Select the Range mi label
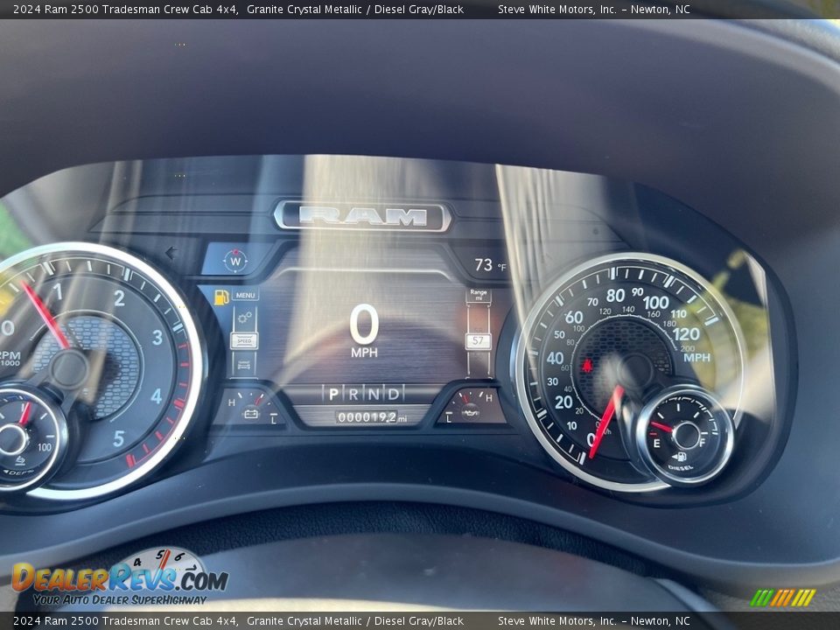 479,295
